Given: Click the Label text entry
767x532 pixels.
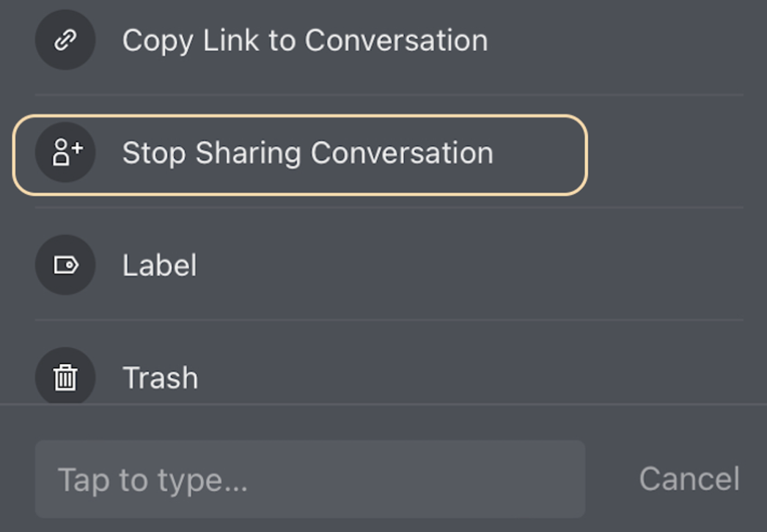Looking at the screenshot, I should pos(159,265).
